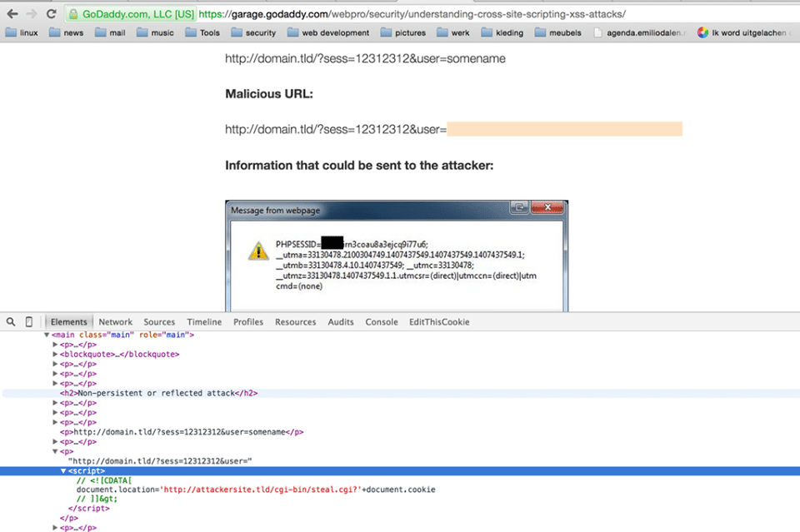The height and width of the screenshot is (532, 800).
Task: Click the PHPSESSID cookie text in dialog
Action: 352,244
